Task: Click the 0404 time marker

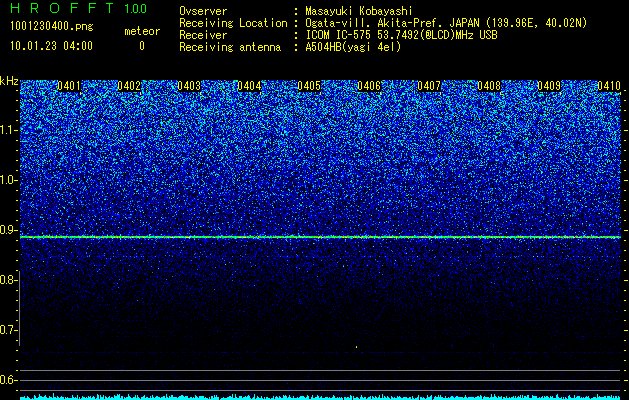Action: click(249, 86)
